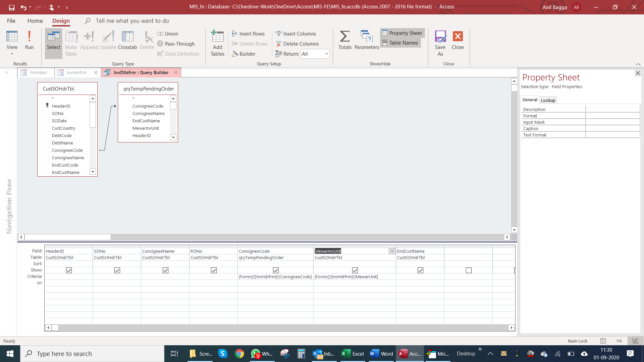
Task: Switch to the Lookup property tab
Action: coord(548,100)
